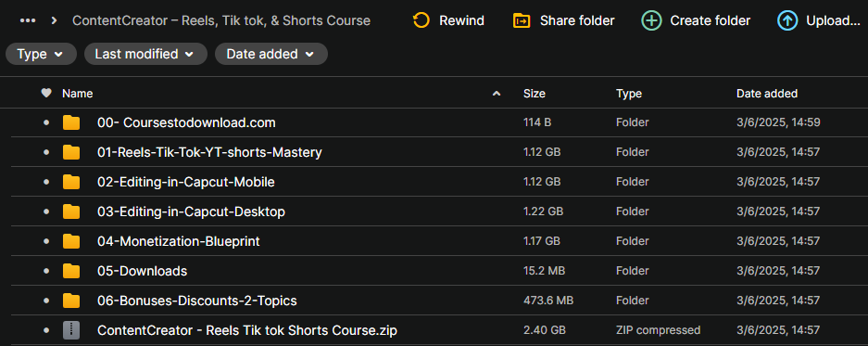This screenshot has width=868, height=346.
Task: Click the folder icon for 05-Downloads
Action: [x=71, y=271]
